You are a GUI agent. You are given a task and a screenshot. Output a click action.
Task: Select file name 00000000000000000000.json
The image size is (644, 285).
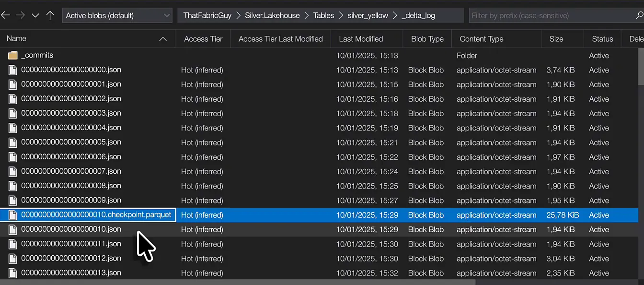coord(71,70)
